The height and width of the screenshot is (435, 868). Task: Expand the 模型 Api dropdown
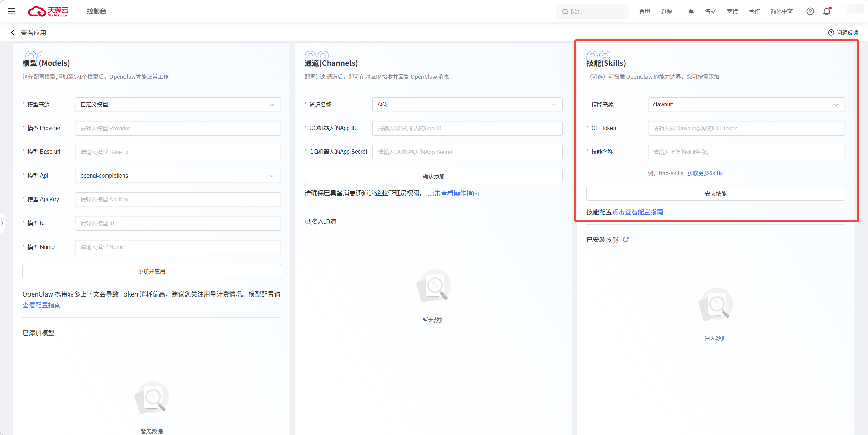click(178, 176)
